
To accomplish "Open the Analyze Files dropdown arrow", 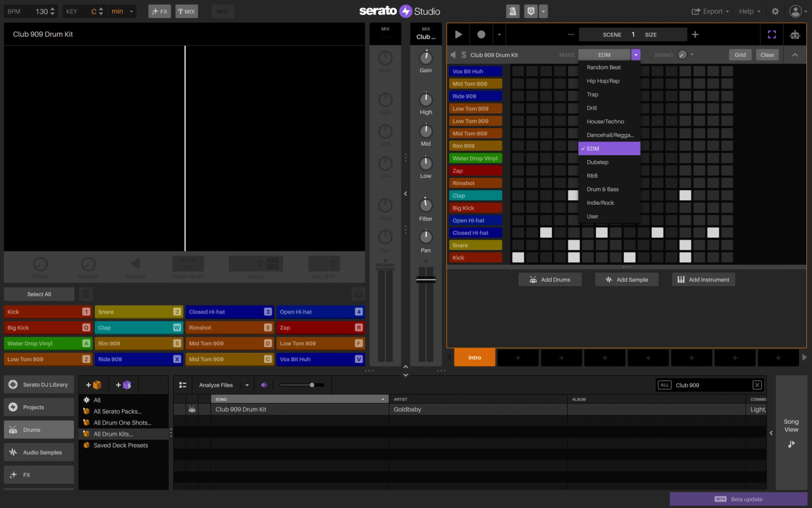I will click(247, 385).
